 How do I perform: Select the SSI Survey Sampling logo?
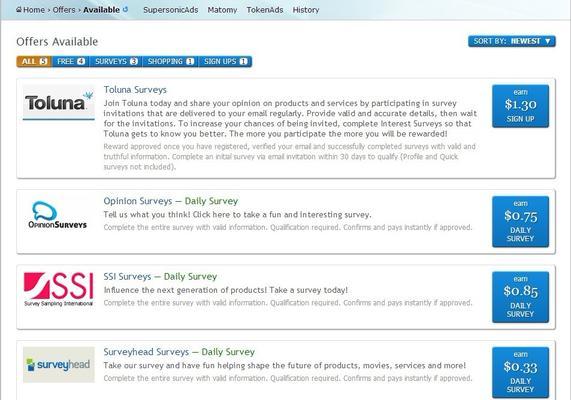pyautogui.click(x=58, y=289)
